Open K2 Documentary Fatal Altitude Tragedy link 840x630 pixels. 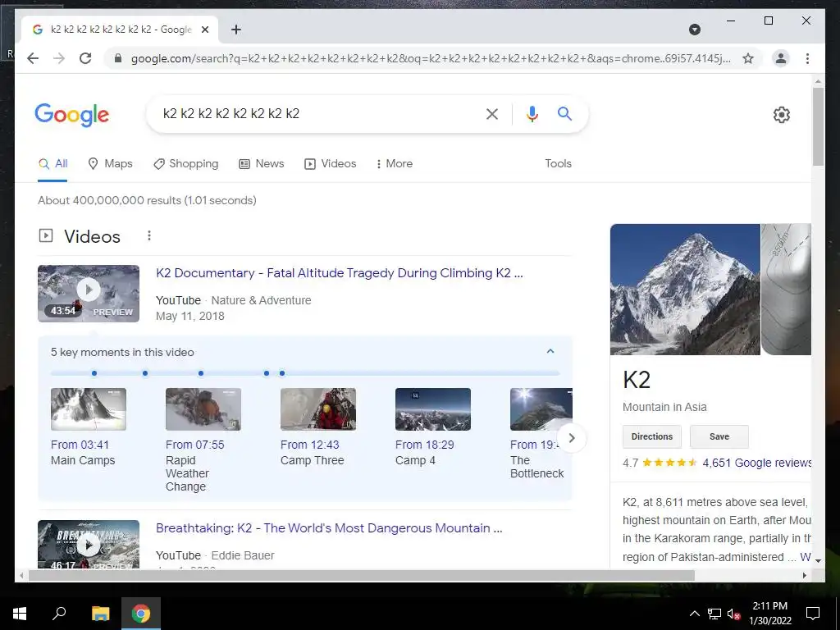[340, 273]
